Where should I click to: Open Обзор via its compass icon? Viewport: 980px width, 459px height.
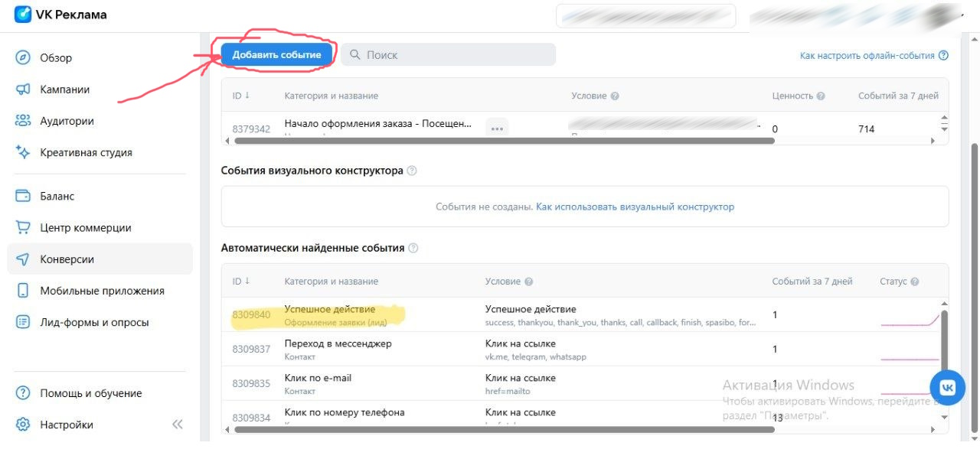coord(23,58)
